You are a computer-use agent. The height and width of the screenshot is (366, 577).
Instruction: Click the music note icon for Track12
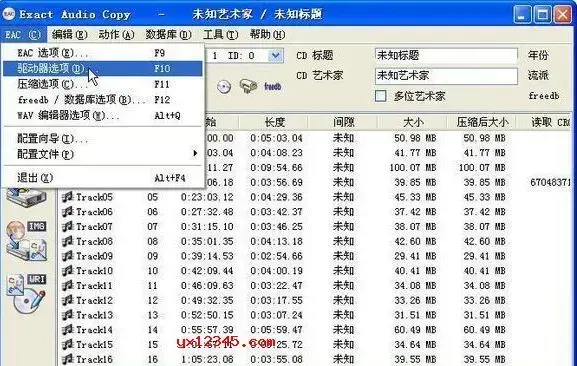coord(67,300)
